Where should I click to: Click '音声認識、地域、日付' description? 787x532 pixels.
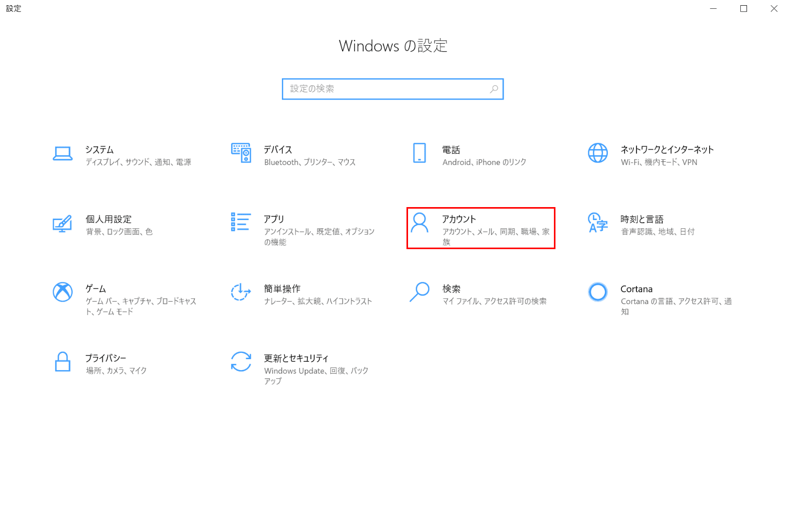(658, 231)
